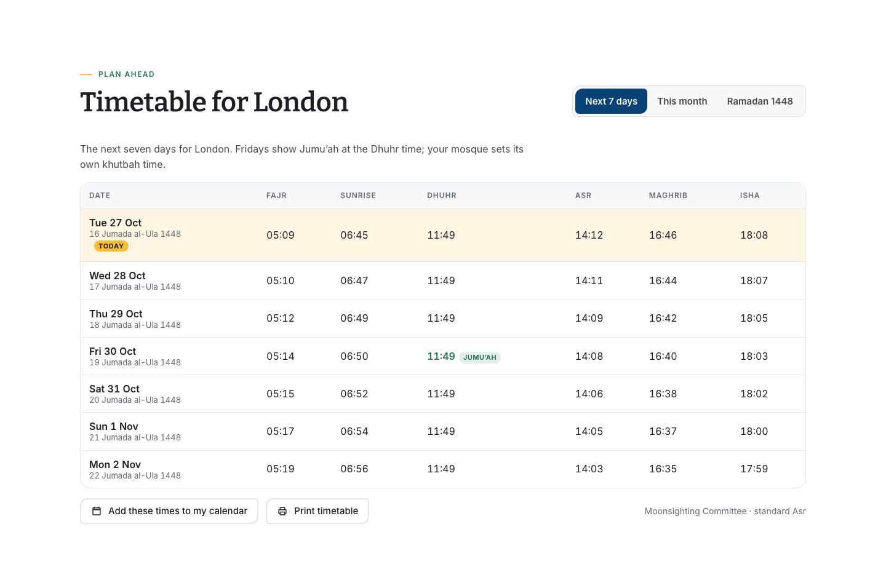886x588 pixels.
Task: Click the DATE column header
Action: (100, 196)
